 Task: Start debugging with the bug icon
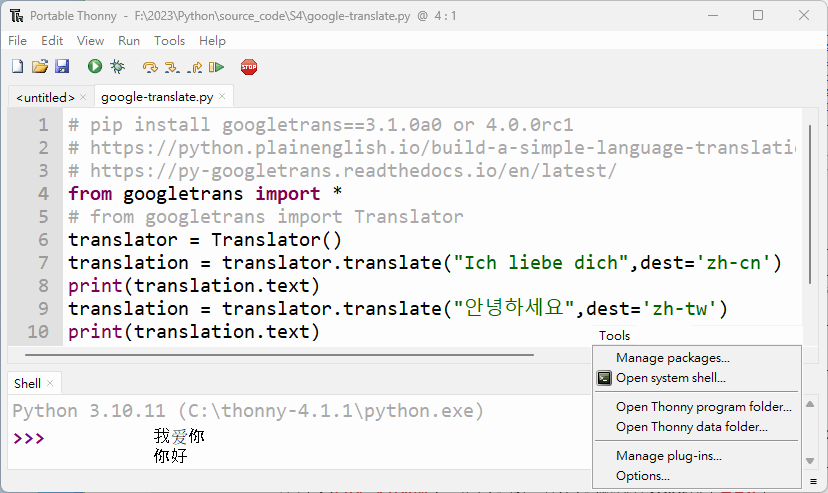tap(117, 67)
